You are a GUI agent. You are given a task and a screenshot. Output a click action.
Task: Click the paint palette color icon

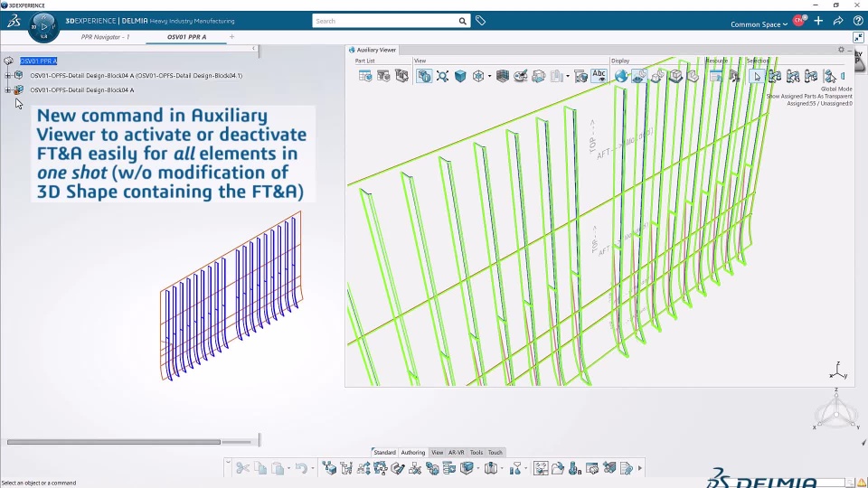[521, 76]
